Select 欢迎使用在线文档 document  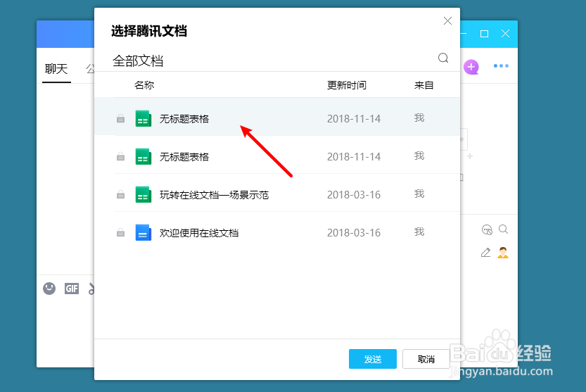coord(199,233)
